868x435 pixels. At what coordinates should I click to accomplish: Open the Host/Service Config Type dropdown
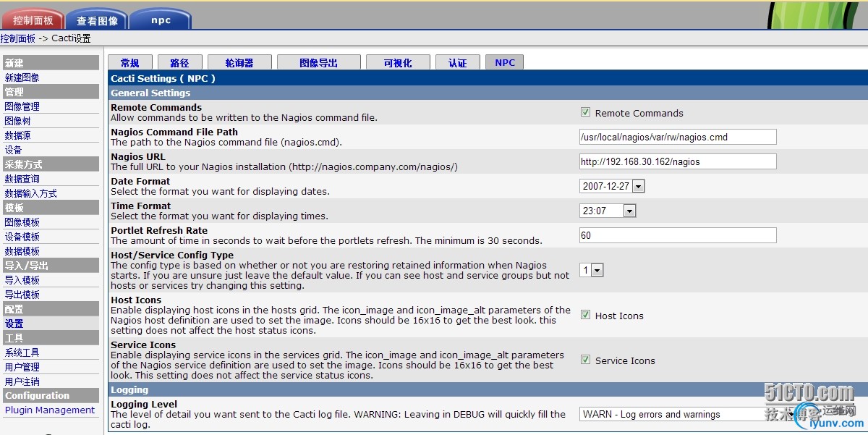tap(592, 270)
